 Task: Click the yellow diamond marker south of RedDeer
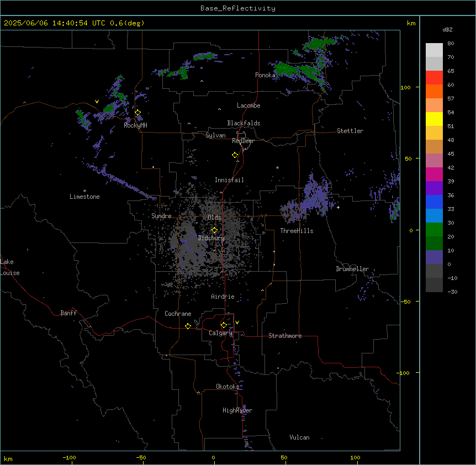pyautogui.click(x=235, y=155)
